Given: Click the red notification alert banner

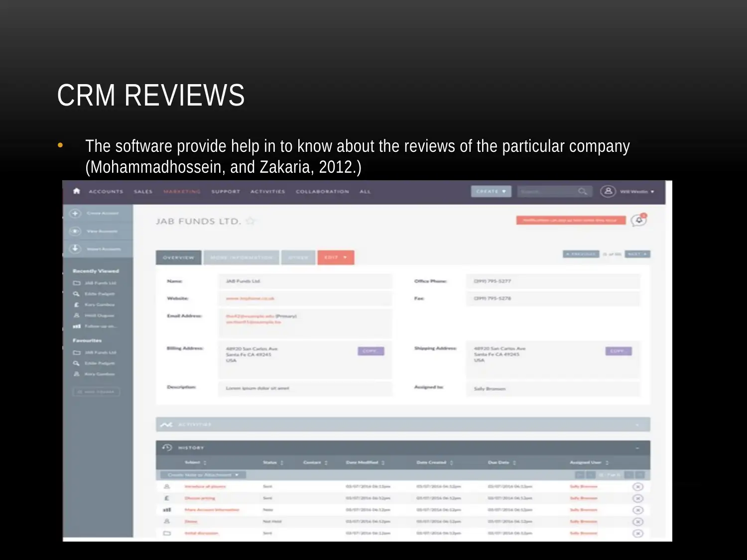Looking at the screenshot, I should [571, 220].
